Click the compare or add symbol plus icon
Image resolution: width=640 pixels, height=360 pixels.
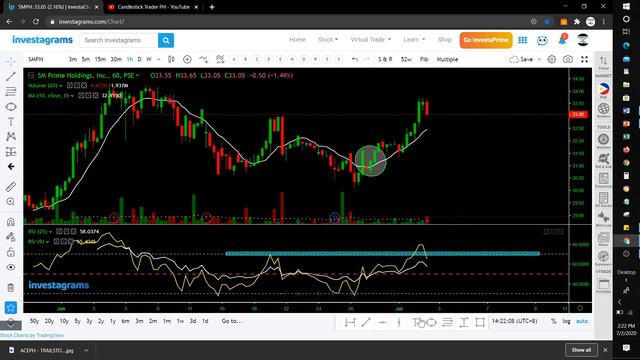pyautogui.click(x=187, y=60)
